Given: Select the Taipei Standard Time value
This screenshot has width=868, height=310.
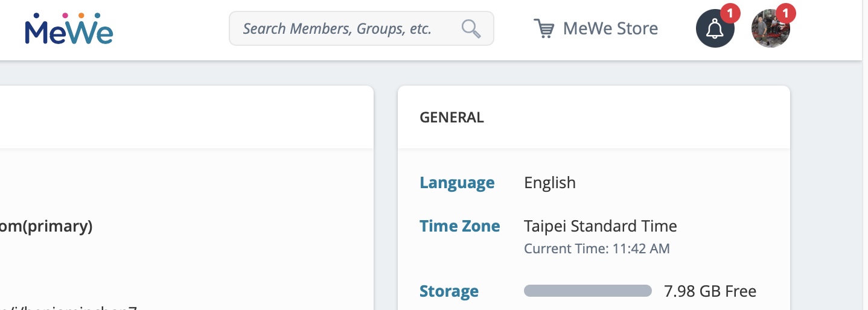Looking at the screenshot, I should pyautogui.click(x=601, y=226).
